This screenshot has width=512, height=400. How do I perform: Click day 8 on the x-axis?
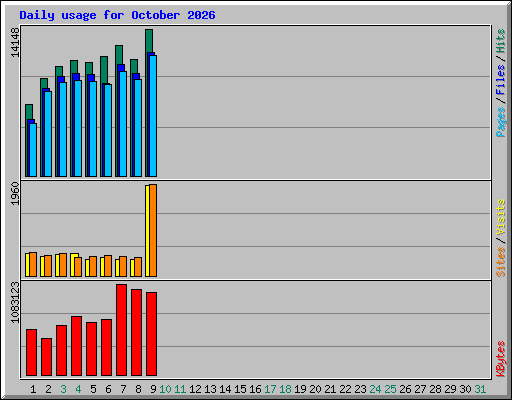[x=138, y=389]
